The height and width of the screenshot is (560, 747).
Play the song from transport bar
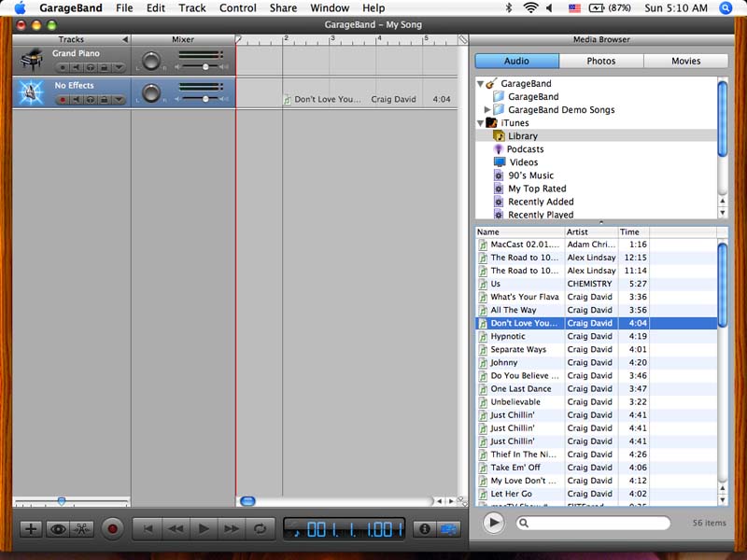[204, 529]
